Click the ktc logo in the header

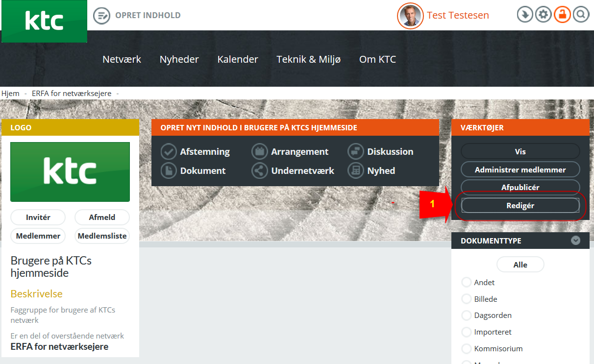pyautogui.click(x=44, y=21)
